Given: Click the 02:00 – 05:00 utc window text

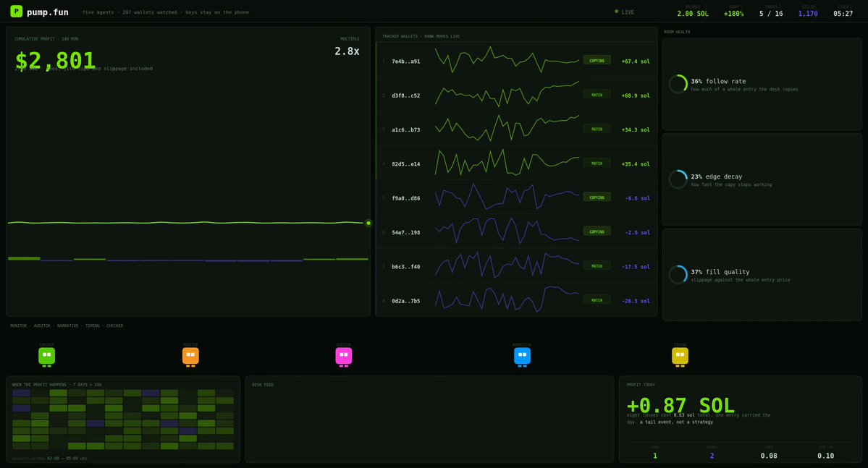Looking at the screenshot, I should tap(67, 458).
